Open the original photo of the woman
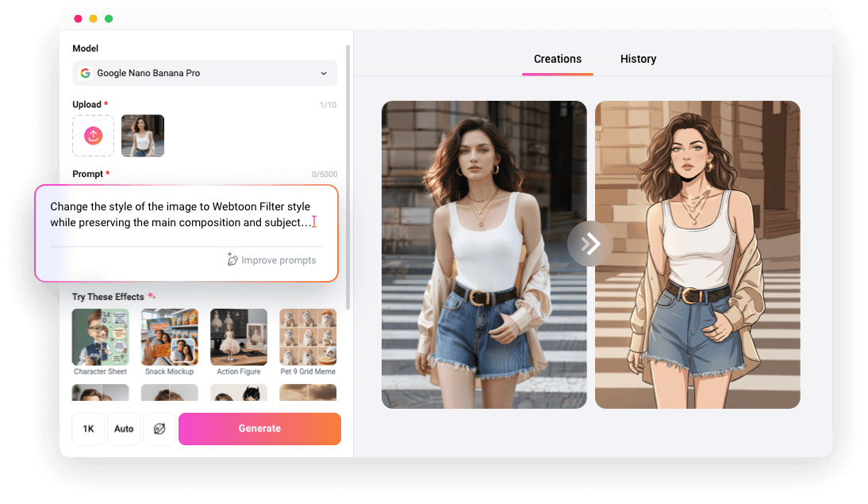The height and width of the screenshot is (504, 868). [x=484, y=255]
